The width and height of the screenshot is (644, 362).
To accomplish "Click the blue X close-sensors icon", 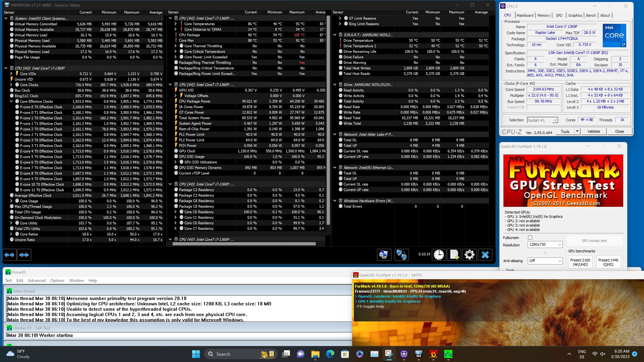I will pyautogui.click(x=485, y=255).
